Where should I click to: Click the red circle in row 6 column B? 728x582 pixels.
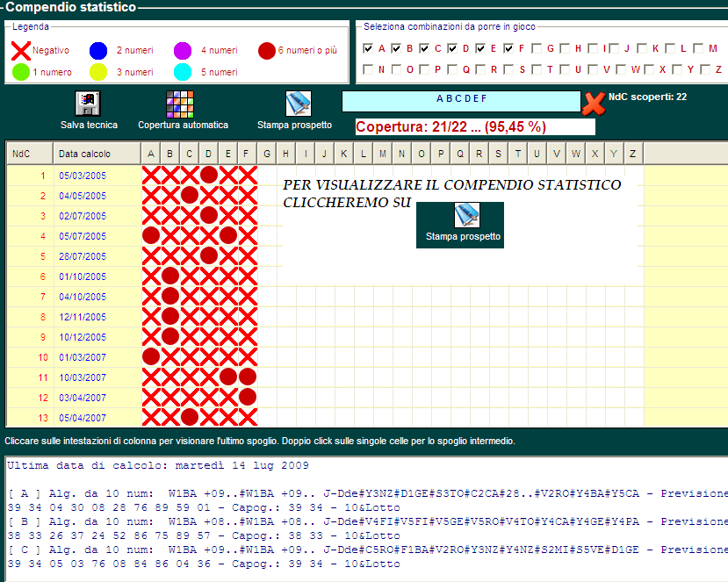tap(170, 276)
